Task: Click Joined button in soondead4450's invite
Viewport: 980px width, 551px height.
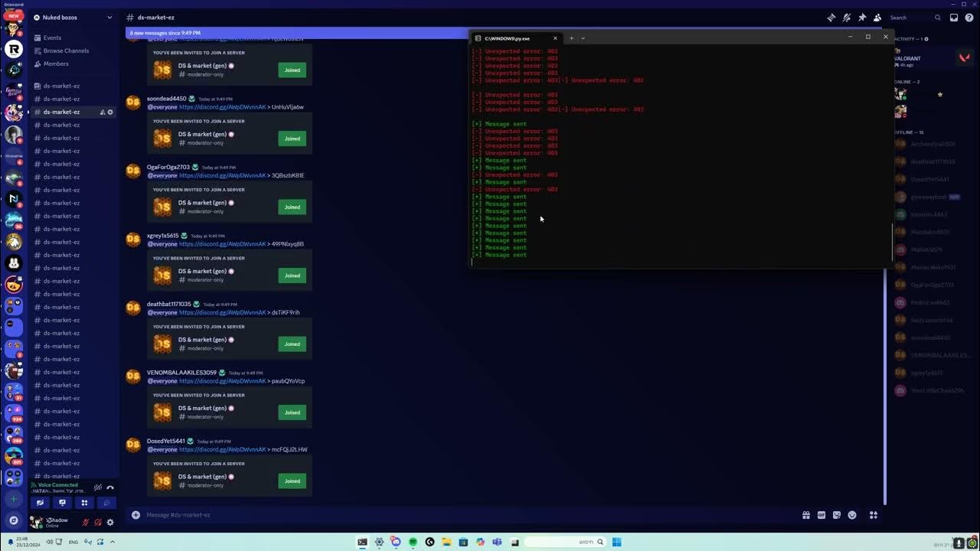Action: point(292,139)
